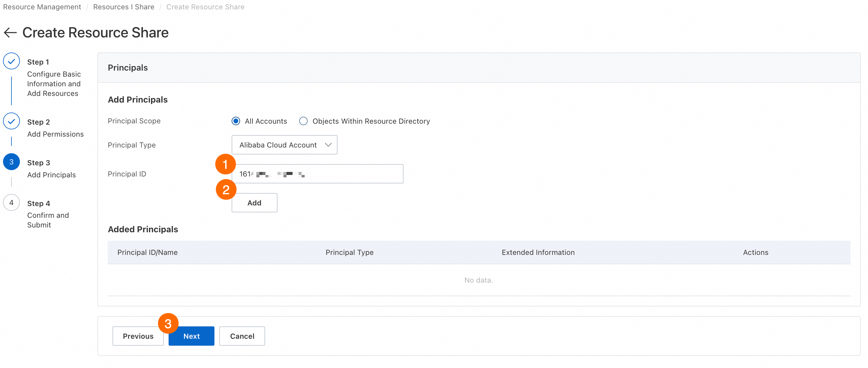Click the Step 1 completed checkmark icon
Screen dimensions: 868x368
11,61
